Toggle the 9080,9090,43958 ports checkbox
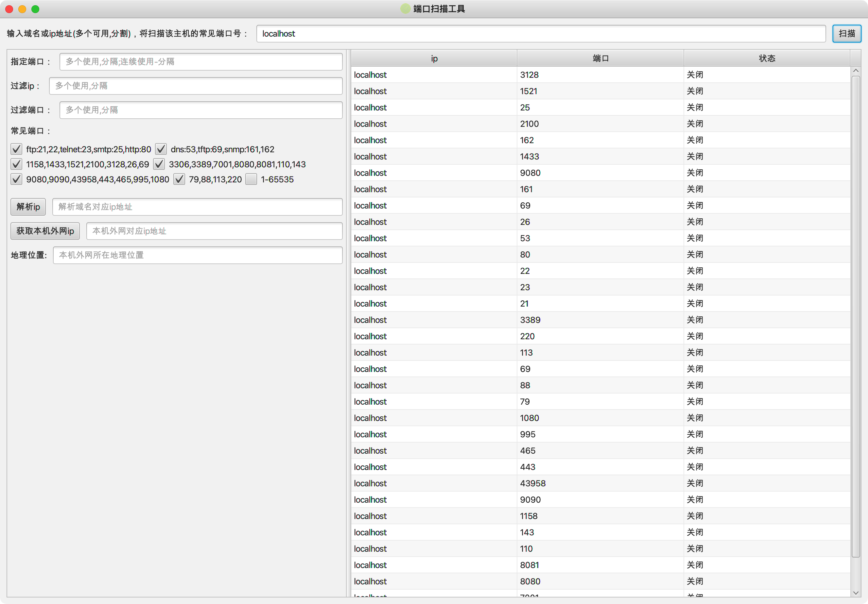Viewport: 868px width, 604px height. coord(16,179)
